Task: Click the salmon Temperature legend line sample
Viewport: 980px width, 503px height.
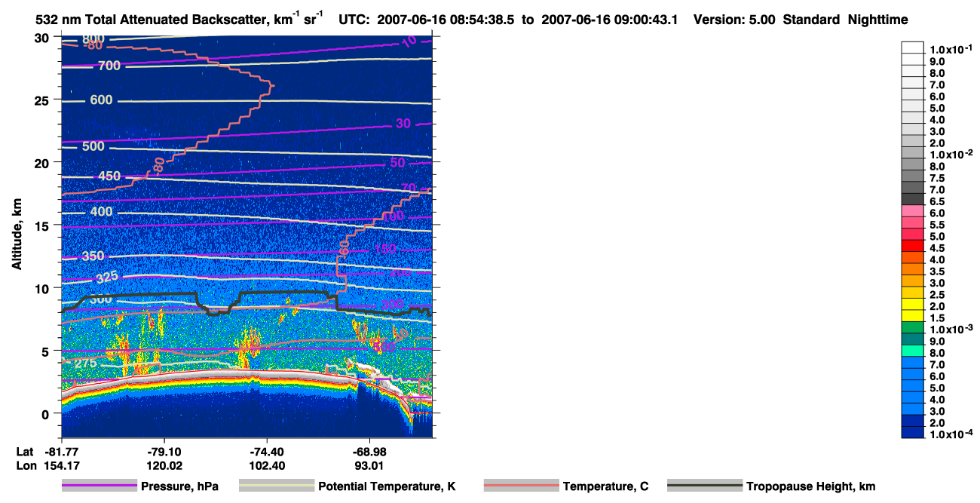Action: (521, 486)
